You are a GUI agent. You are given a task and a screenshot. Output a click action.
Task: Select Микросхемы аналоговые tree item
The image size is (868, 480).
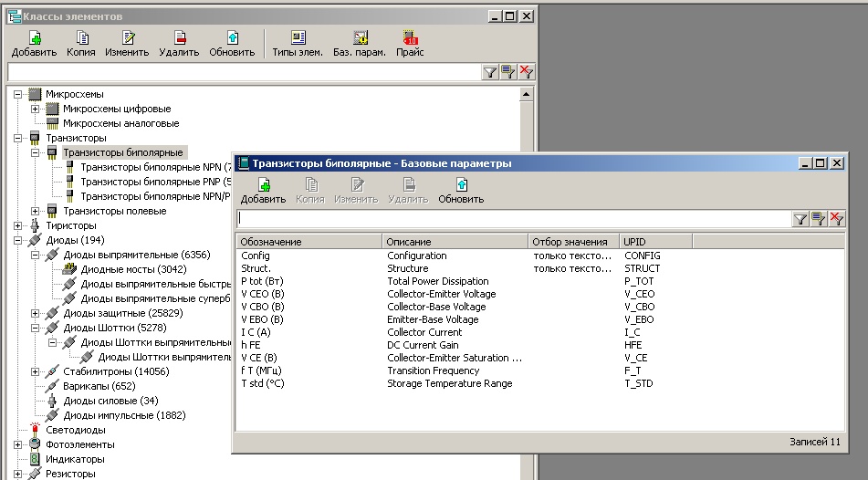(x=120, y=123)
